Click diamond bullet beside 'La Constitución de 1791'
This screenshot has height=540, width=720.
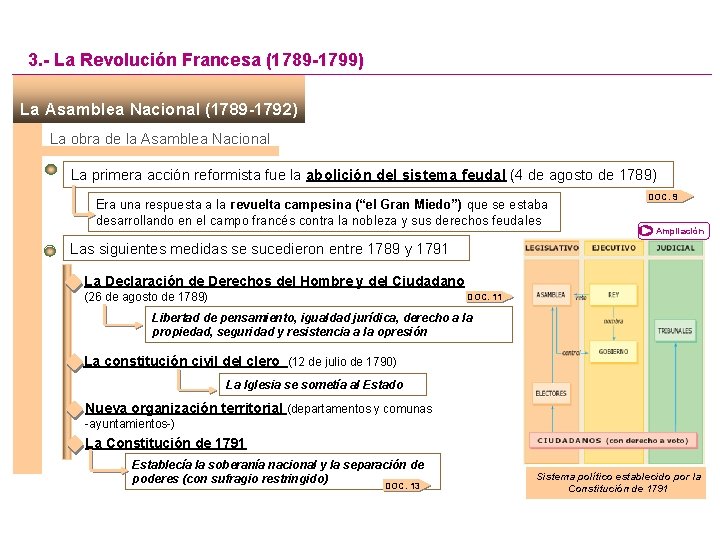pyautogui.click(x=75, y=444)
